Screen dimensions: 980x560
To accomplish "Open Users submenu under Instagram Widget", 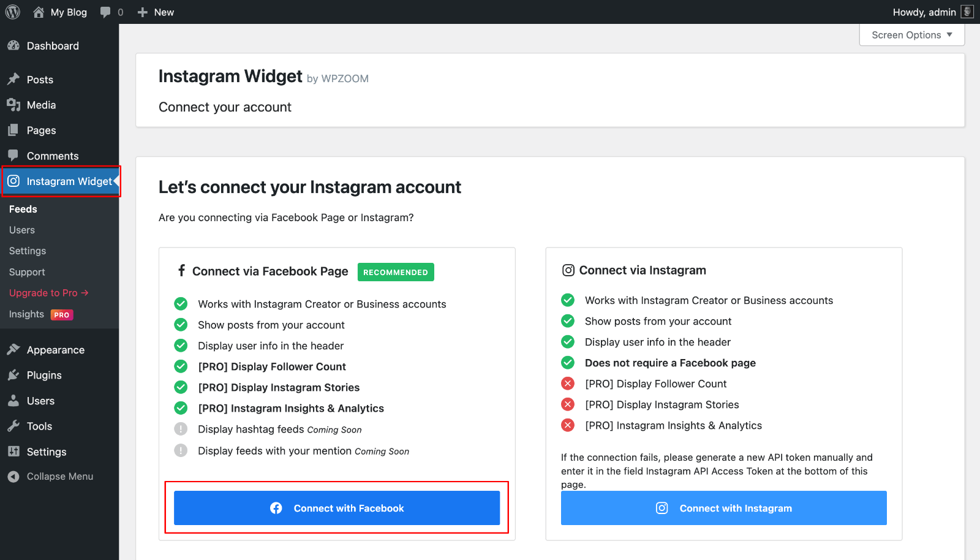I will click(22, 230).
